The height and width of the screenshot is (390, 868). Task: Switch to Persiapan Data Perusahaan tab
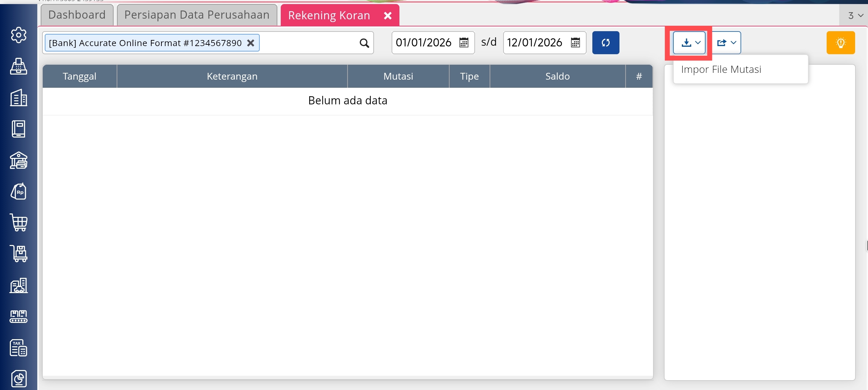pyautogui.click(x=197, y=15)
